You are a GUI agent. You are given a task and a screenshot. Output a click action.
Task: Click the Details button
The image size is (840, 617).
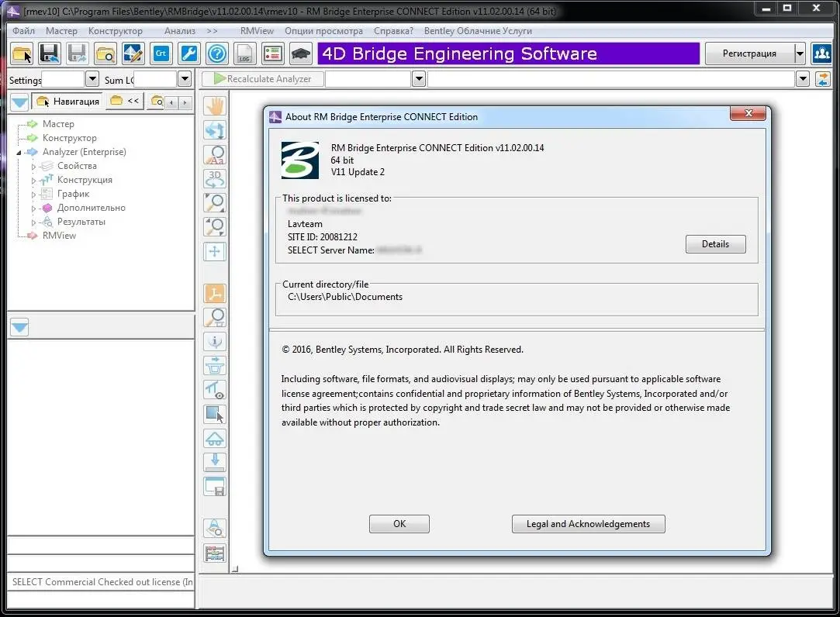pyautogui.click(x=715, y=244)
